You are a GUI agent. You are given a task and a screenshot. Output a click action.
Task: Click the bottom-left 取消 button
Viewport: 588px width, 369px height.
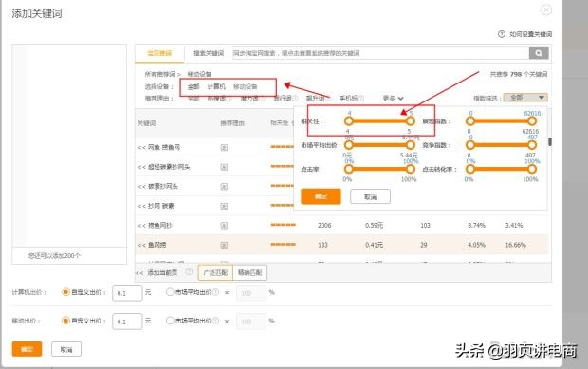pos(66,349)
